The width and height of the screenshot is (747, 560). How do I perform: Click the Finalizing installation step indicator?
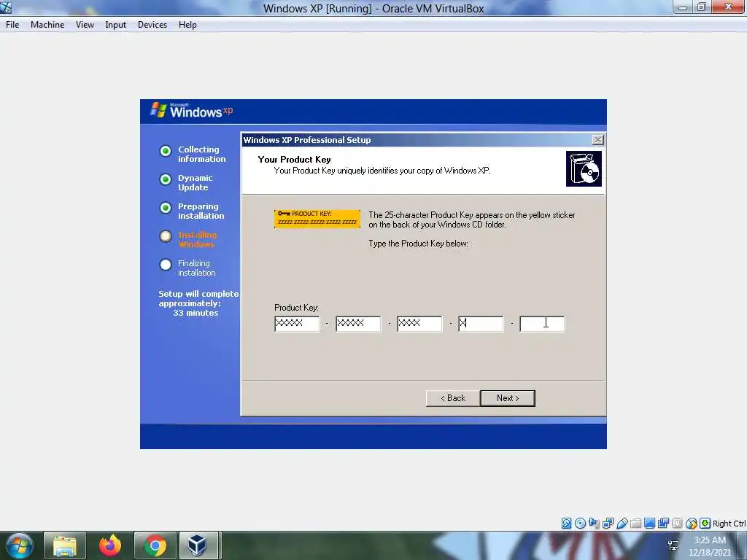(x=166, y=265)
